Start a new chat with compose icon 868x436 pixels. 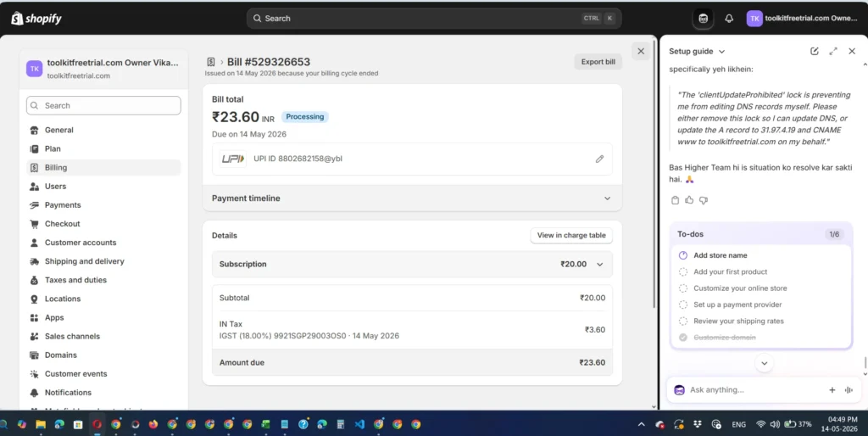click(815, 51)
